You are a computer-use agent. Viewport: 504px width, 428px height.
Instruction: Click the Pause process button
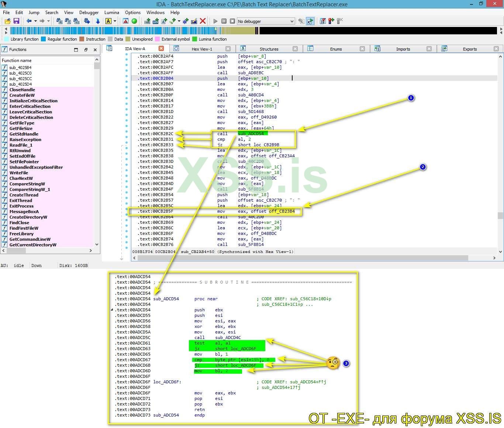[224, 21]
